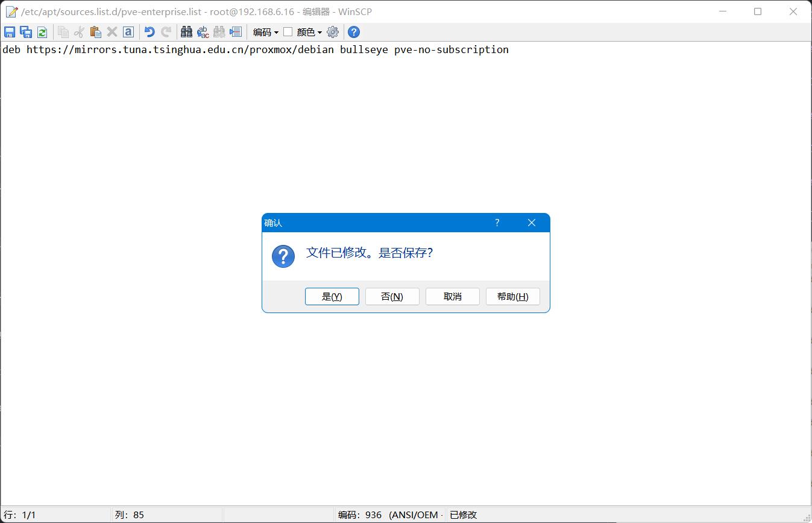Screen dimensions: 812x523
Task: Open Find with the binoculars icon
Action: pyautogui.click(x=187, y=32)
